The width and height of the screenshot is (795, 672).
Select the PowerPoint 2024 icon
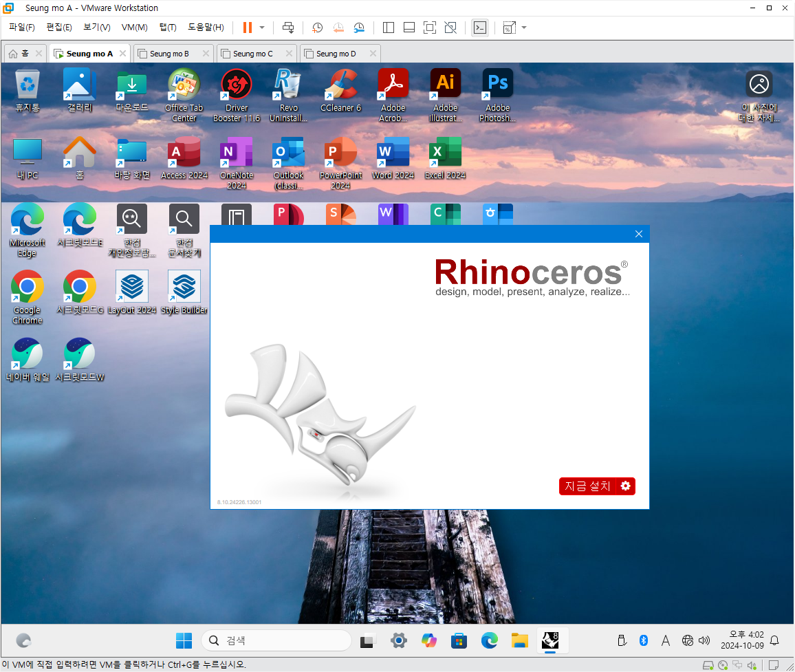point(340,163)
